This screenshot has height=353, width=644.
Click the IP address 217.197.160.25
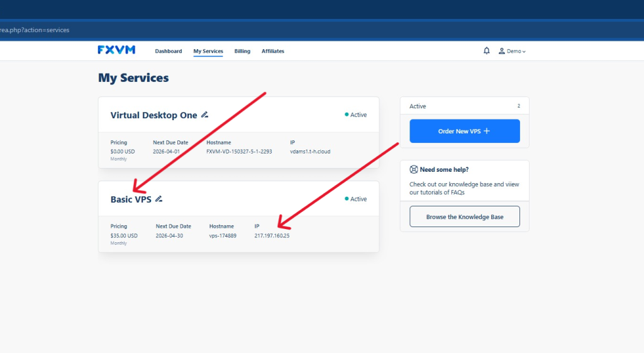[x=272, y=236]
